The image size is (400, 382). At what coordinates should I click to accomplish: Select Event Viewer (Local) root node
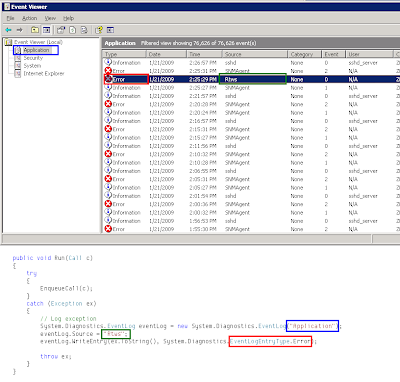38,42
